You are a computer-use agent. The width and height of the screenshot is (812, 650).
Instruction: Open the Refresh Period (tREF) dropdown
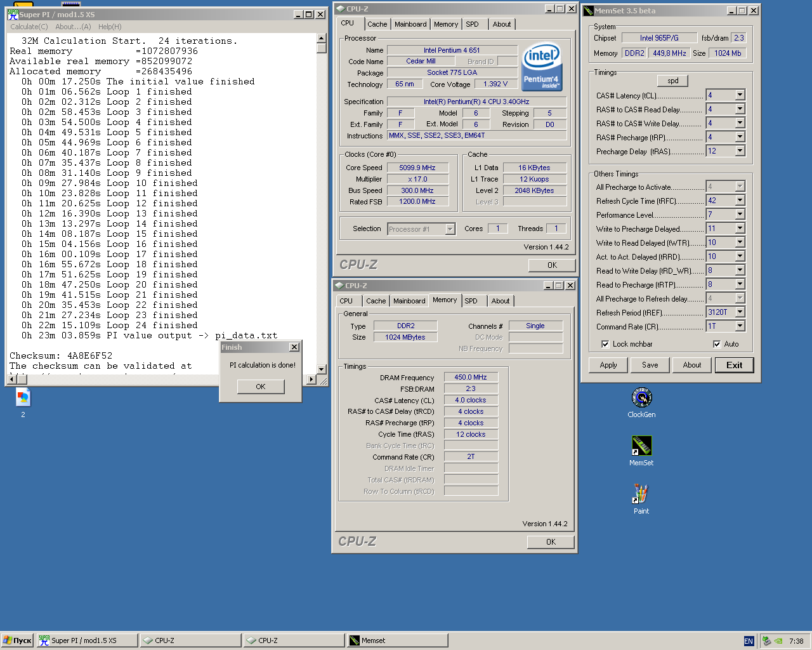click(740, 312)
